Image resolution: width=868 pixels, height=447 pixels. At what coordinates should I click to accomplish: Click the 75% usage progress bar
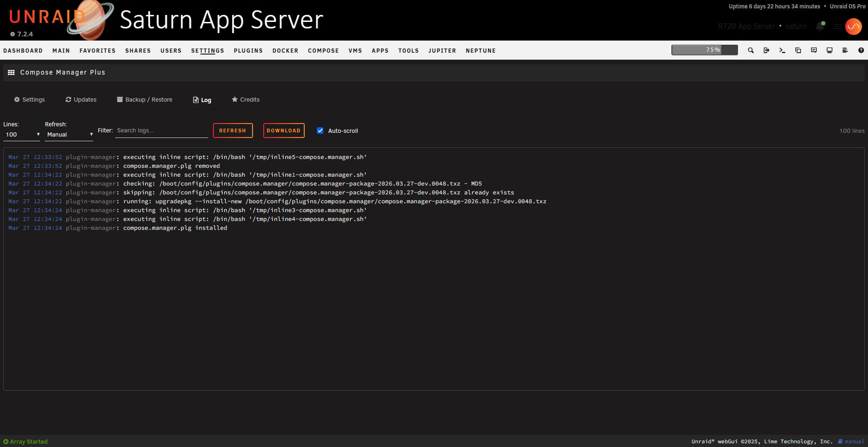704,50
